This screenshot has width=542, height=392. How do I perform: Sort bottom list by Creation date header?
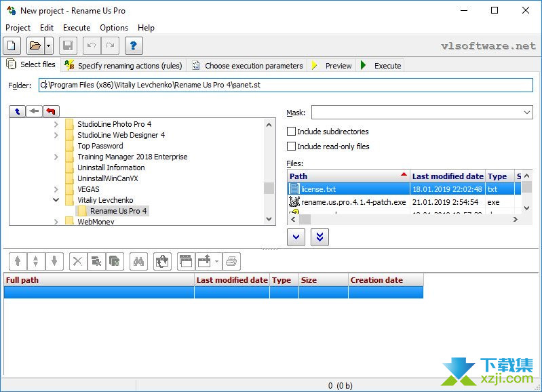point(386,280)
